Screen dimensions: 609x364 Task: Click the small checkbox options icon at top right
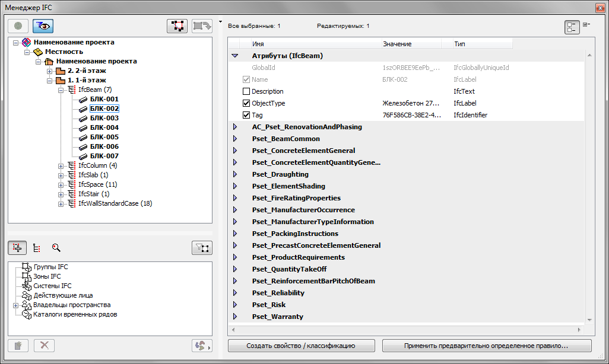pos(586,24)
